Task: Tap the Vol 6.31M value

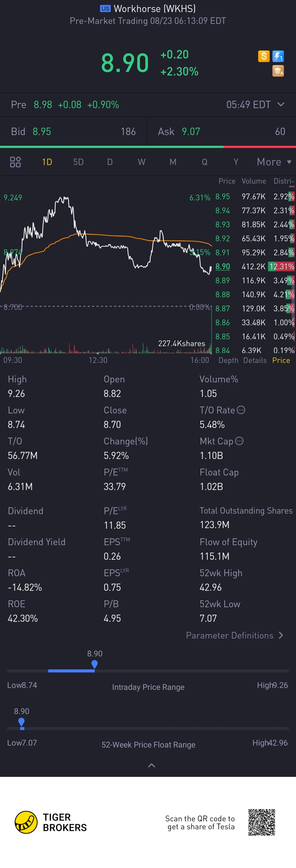Action: coord(20,486)
